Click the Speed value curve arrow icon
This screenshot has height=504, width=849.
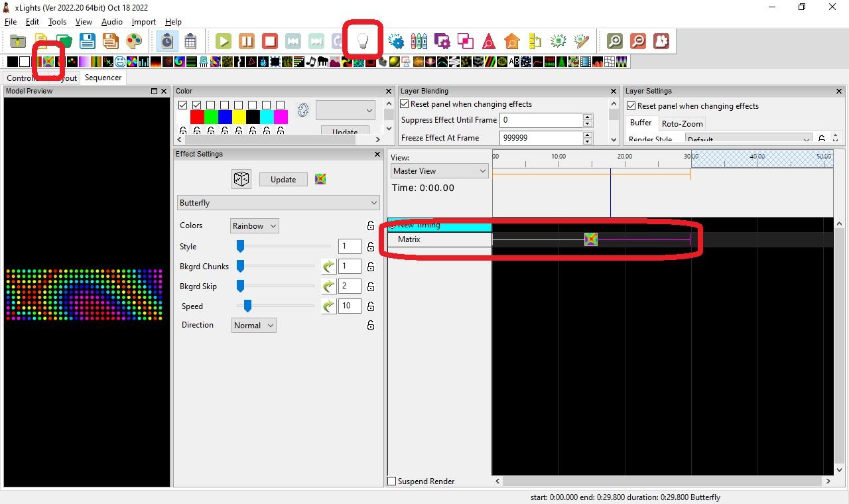(328, 306)
